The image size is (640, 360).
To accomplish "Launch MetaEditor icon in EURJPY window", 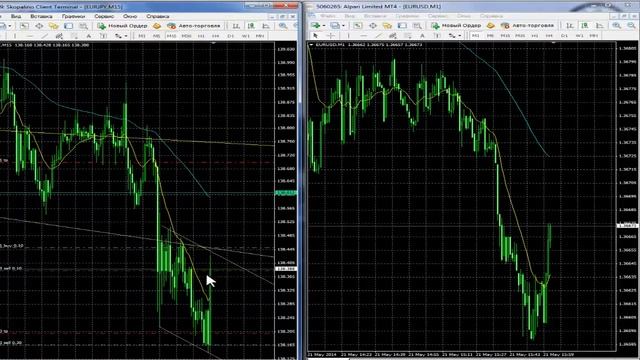I will click(x=157, y=26).
